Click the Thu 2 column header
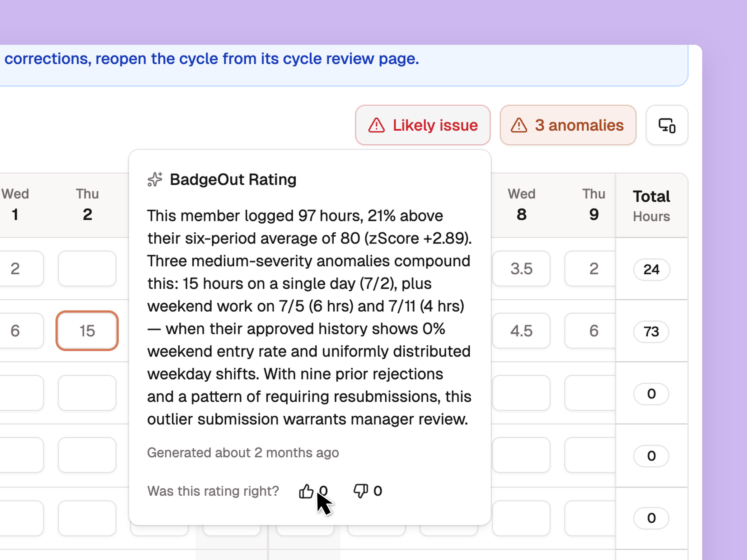This screenshot has width=747, height=560. (87, 205)
